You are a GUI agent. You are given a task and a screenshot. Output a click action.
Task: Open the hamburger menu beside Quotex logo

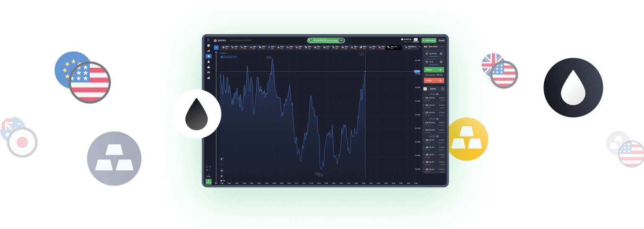208,40
